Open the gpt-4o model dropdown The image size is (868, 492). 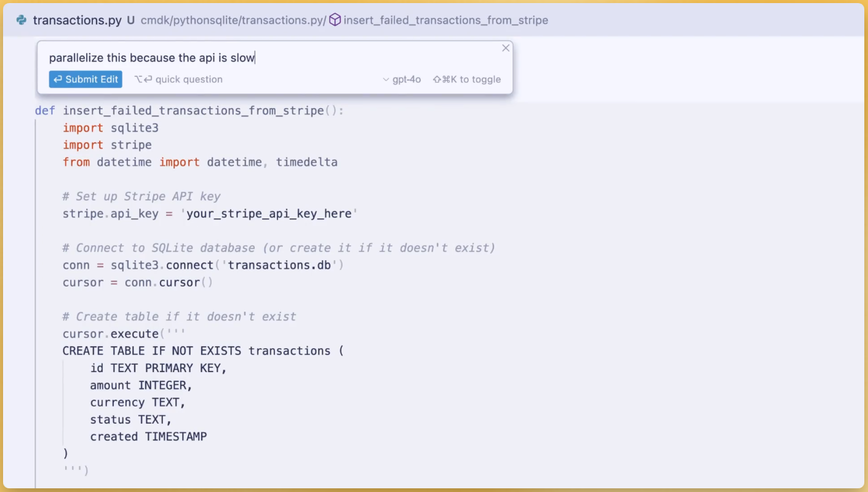point(402,79)
